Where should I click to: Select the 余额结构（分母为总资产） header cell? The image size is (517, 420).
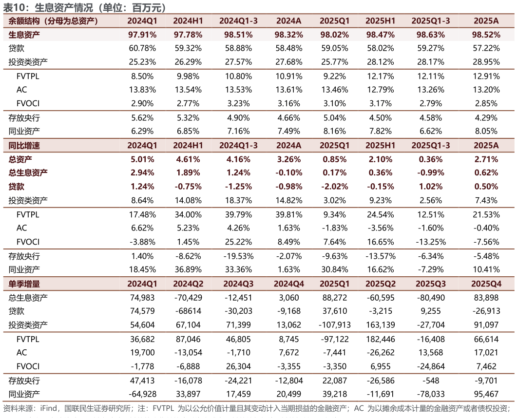click(x=54, y=21)
